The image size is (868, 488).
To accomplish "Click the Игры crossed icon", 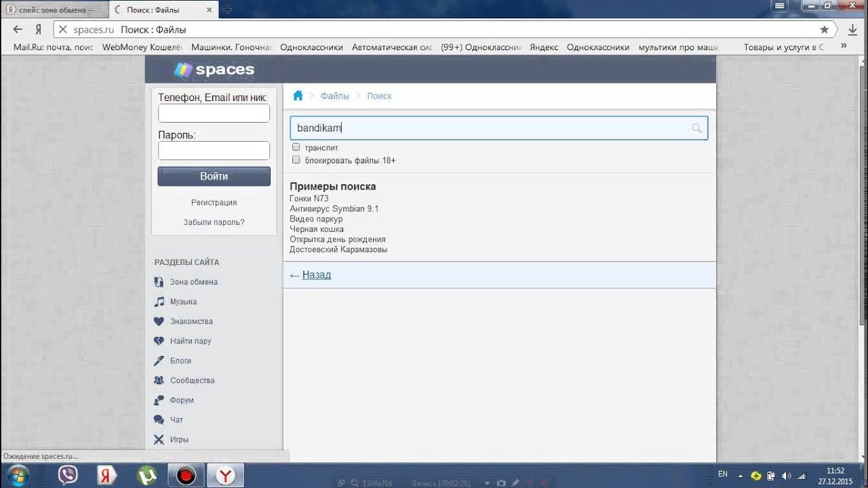I will coord(159,439).
